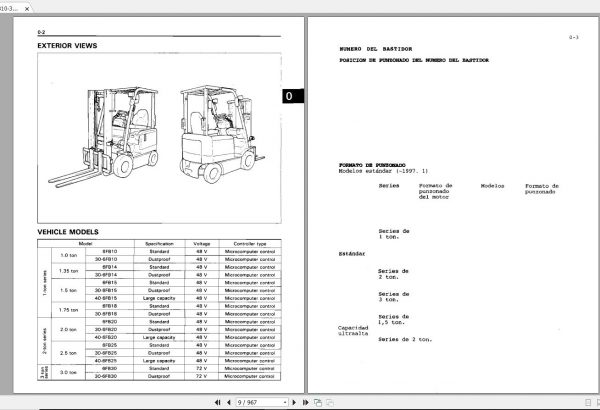Click the 'Series de 3 ton.' text

394,297
